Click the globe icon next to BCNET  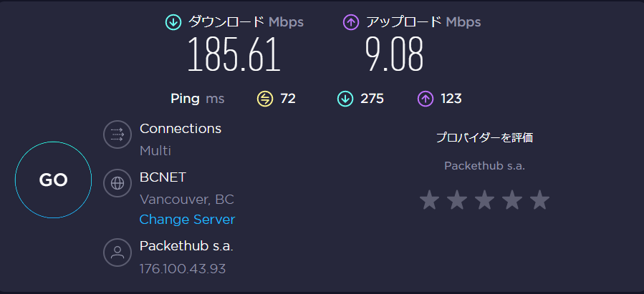coord(117,183)
